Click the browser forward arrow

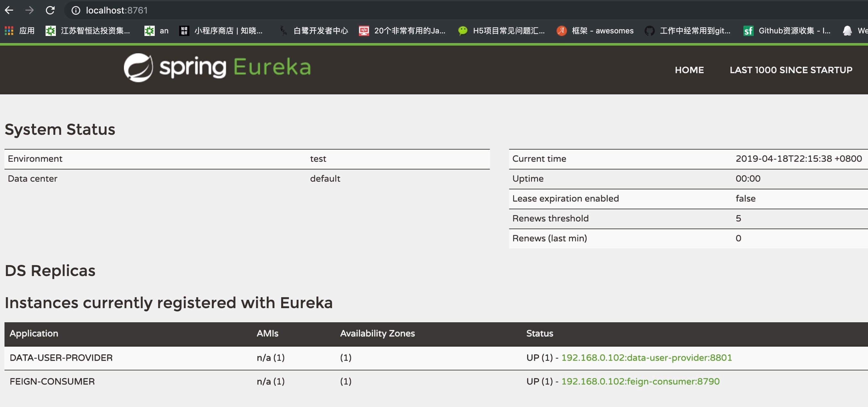(x=29, y=10)
